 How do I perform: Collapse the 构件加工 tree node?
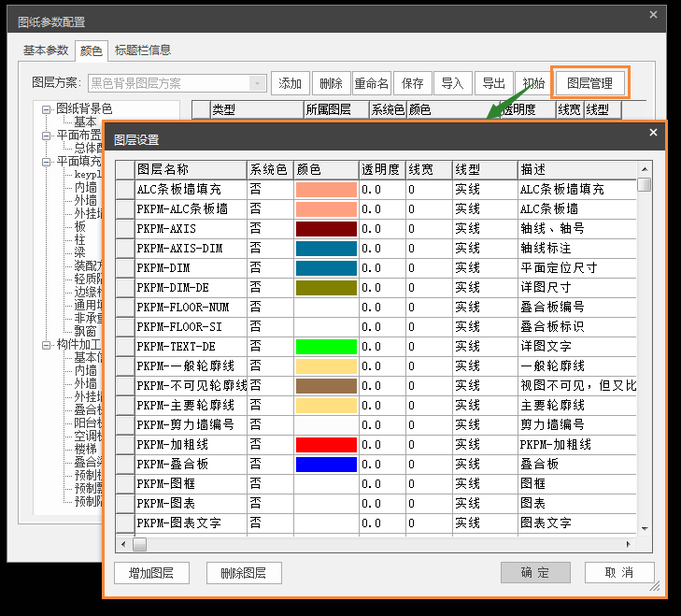47,345
